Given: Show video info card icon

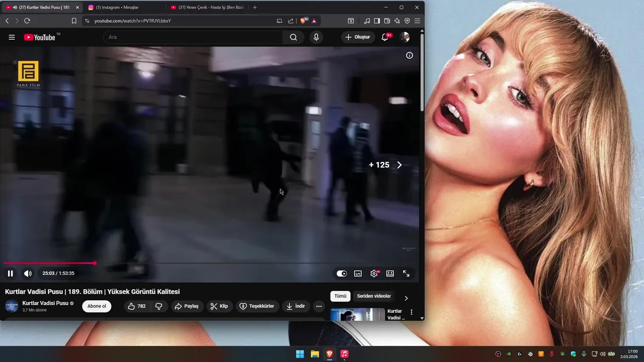Looking at the screenshot, I should (x=410, y=55).
